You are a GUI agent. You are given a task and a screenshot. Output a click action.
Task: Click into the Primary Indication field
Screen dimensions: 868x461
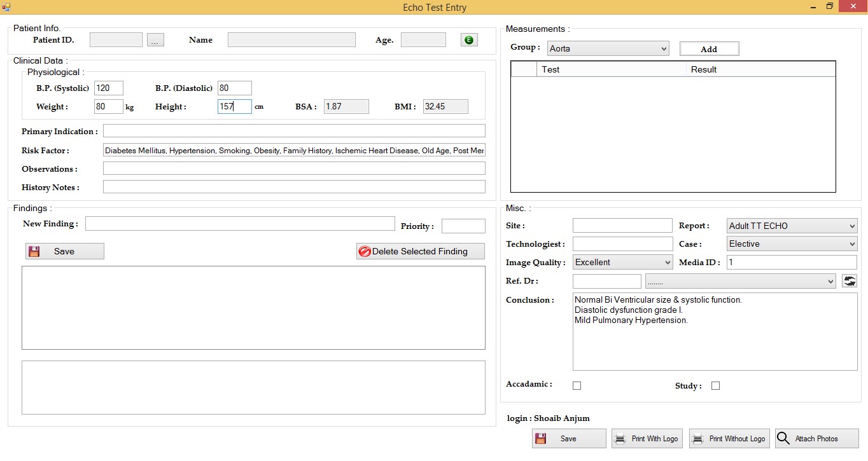[294, 131]
